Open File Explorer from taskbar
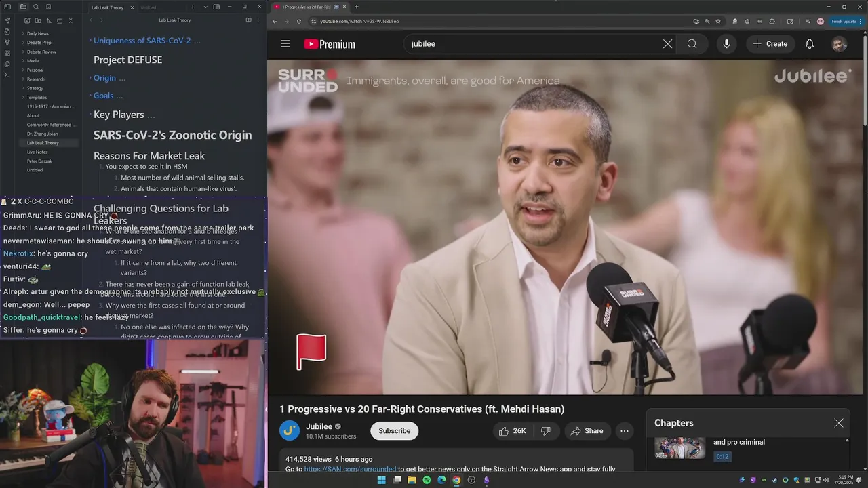The width and height of the screenshot is (868, 488). [412, 480]
